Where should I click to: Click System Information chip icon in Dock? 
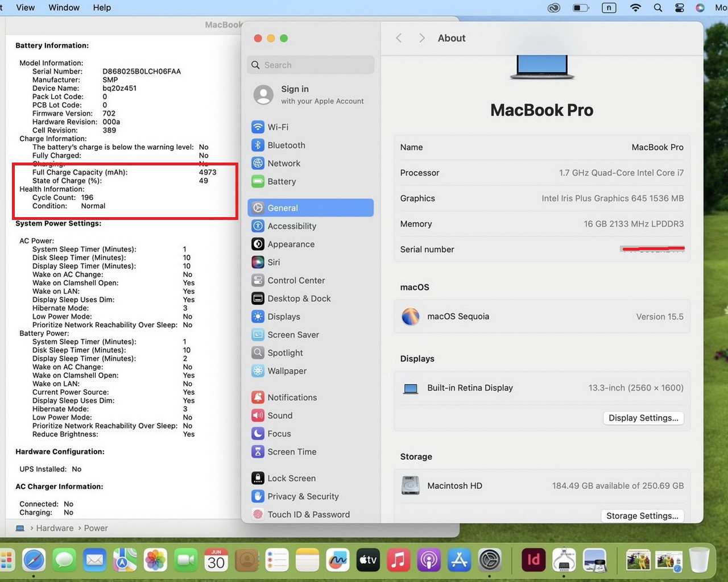coord(564,560)
